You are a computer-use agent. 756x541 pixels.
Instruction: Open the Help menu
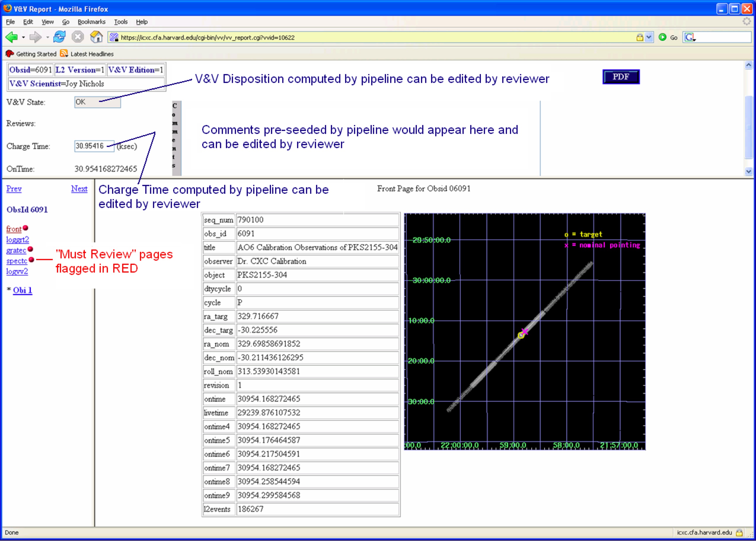pos(142,22)
